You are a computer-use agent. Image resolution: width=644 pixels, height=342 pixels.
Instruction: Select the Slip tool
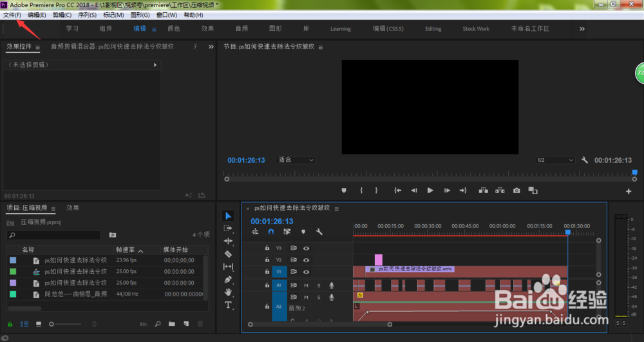(228, 267)
